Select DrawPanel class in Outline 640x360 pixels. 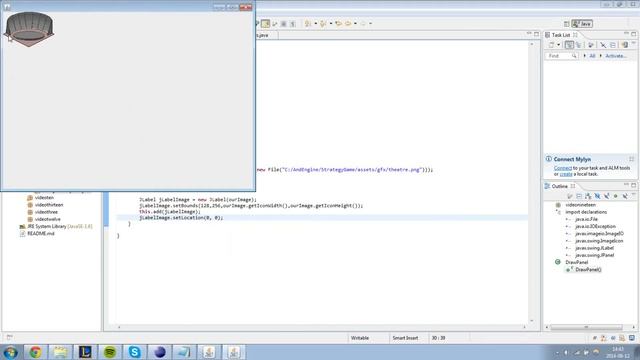pyautogui.click(x=576, y=262)
